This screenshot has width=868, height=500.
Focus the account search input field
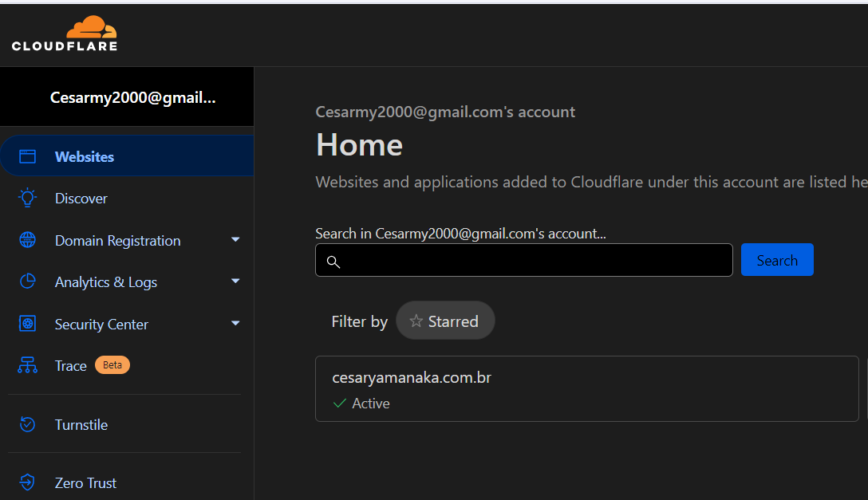523,260
